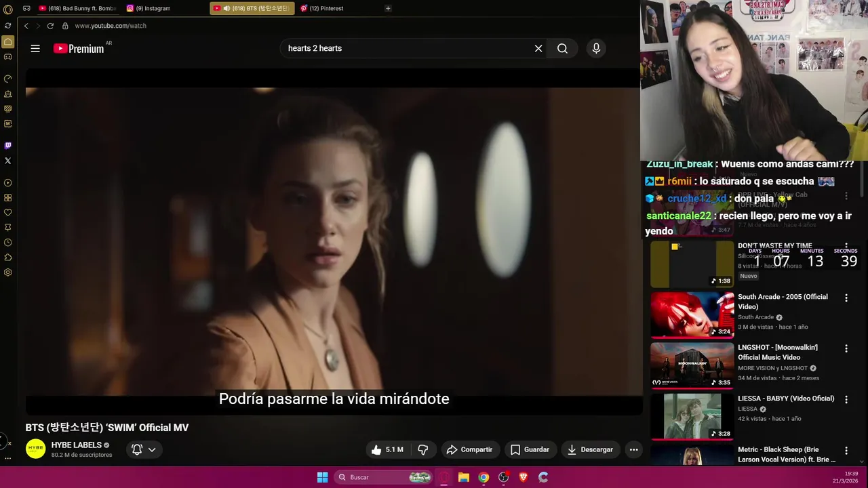Open the Windows Start button
The width and height of the screenshot is (868, 488).
323,477
